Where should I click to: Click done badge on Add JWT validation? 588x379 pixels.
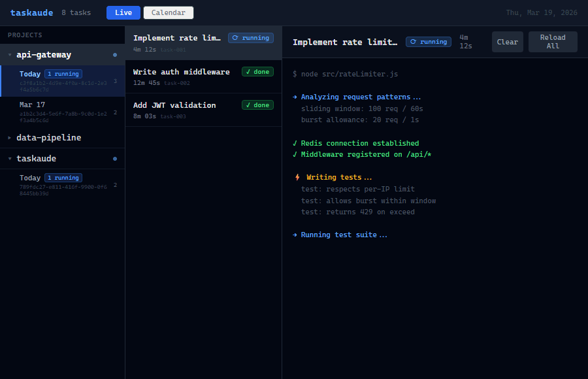pyautogui.click(x=257, y=105)
